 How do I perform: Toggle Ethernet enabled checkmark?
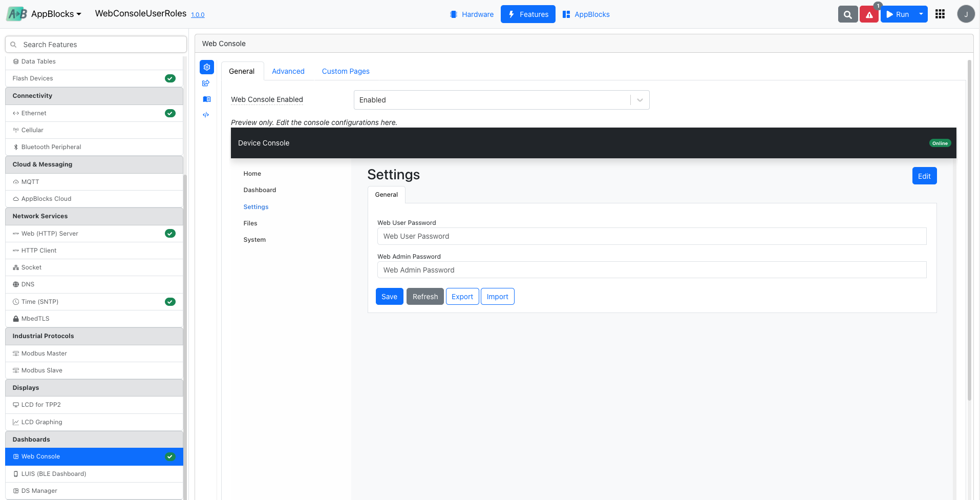coord(171,113)
